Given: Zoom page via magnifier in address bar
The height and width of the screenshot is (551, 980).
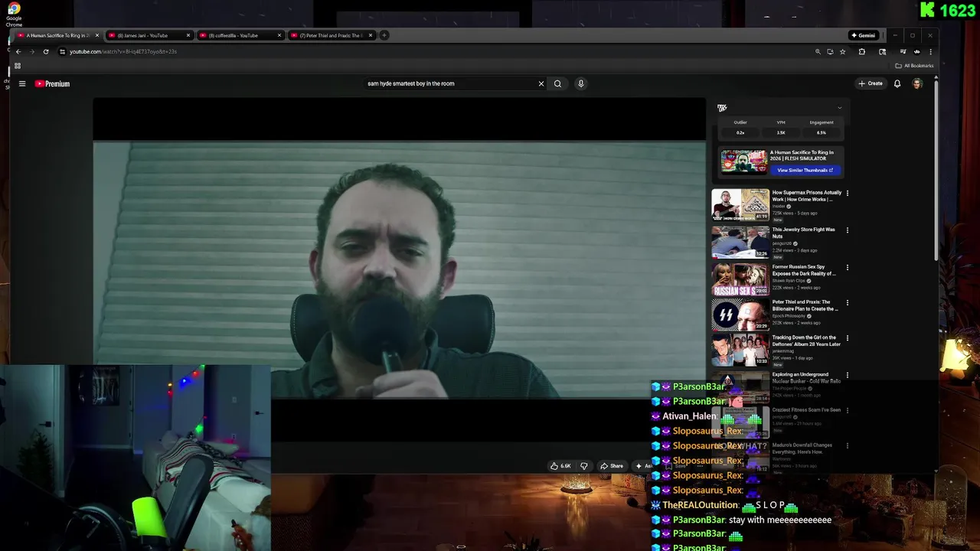Looking at the screenshot, I should tap(818, 51).
